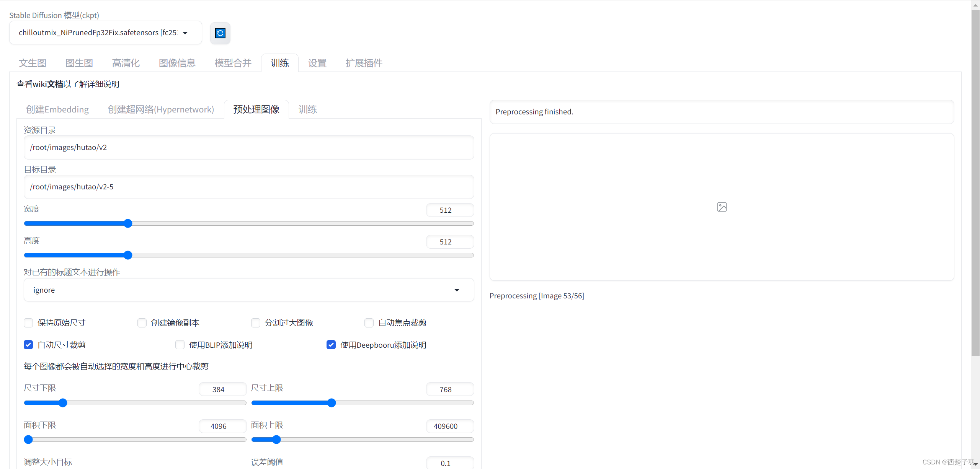This screenshot has width=980, height=469.
Task: Uncheck the 使用Deepbooru添加说明 checkbox
Action: click(331, 345)
